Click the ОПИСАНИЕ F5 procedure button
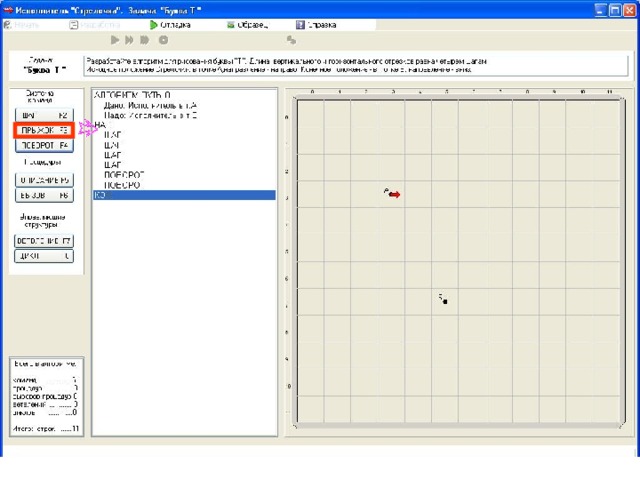640x480 pixels. [44, 180]
